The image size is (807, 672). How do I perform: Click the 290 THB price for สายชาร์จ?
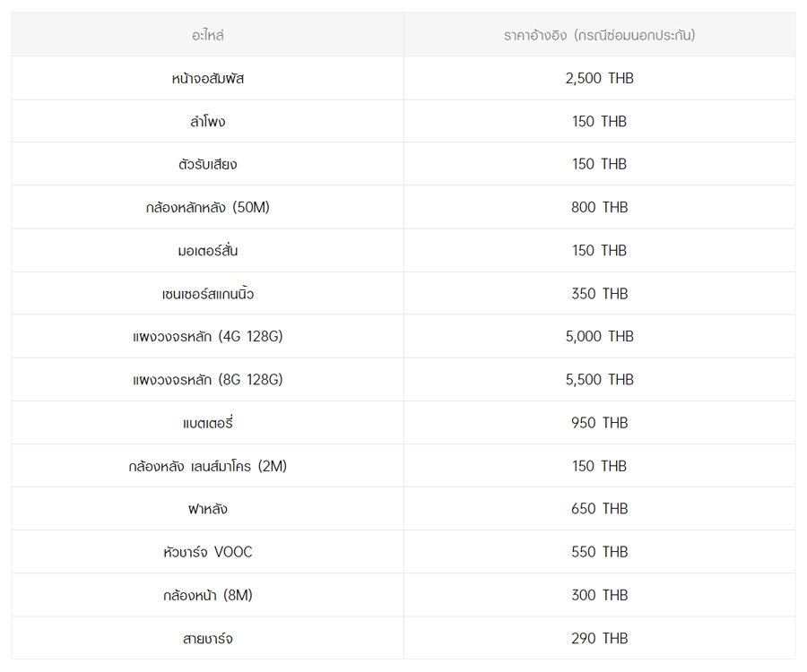[599, 638]
